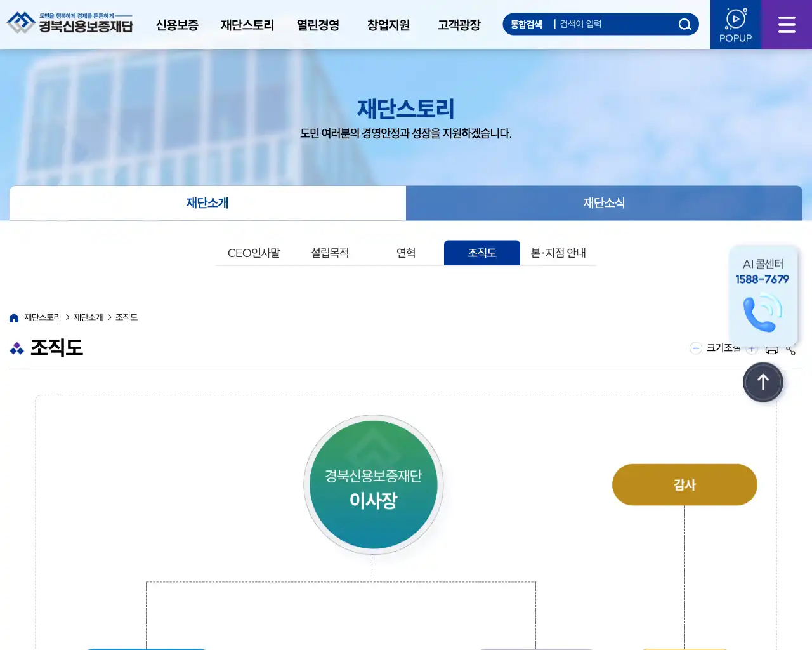
Task: Click the search magnifier icon
Action: coord(684,24)
